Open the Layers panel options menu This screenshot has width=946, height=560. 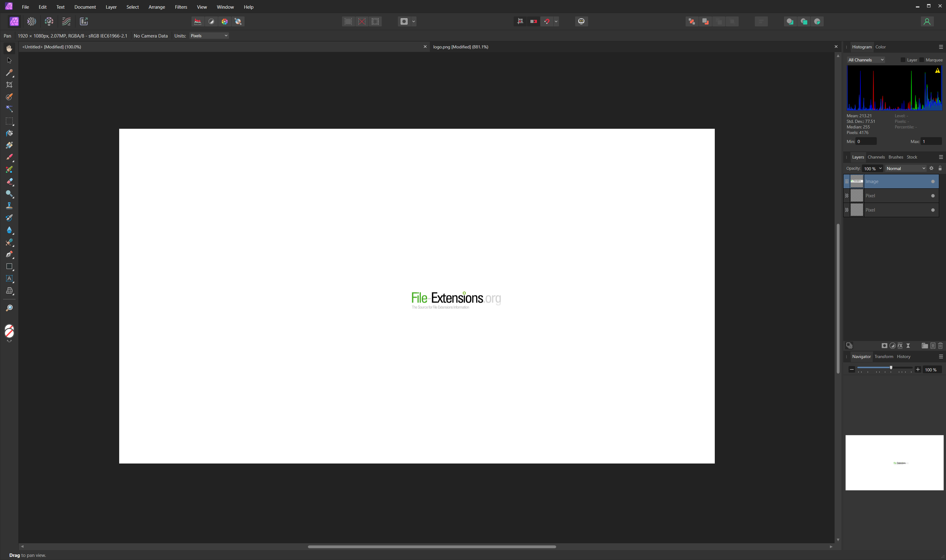(941, 157)
